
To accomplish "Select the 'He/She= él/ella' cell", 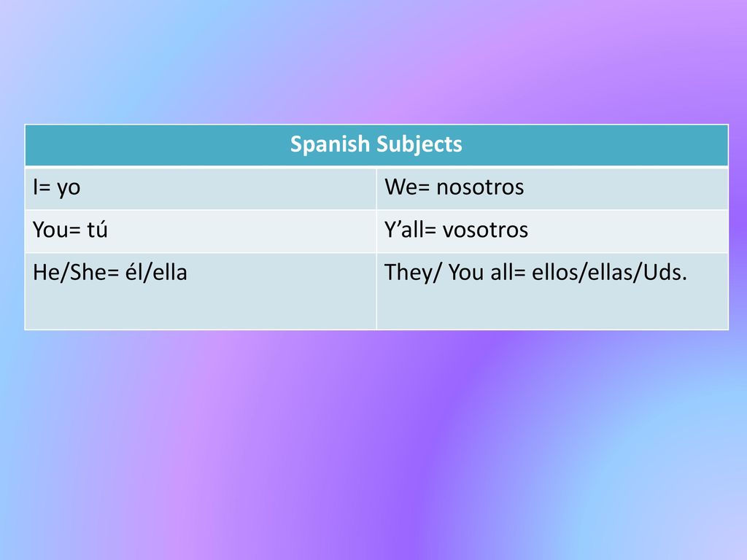I will coord(201,292).
